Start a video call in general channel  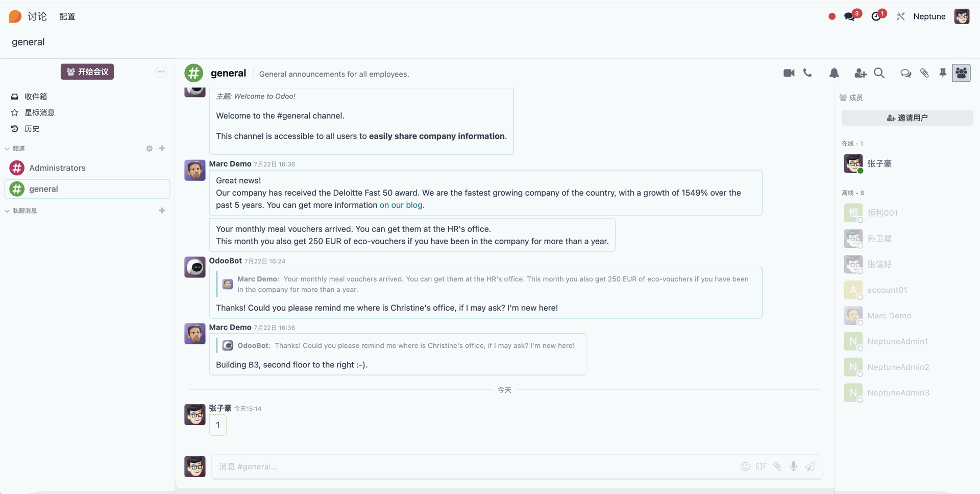[789, 73]
